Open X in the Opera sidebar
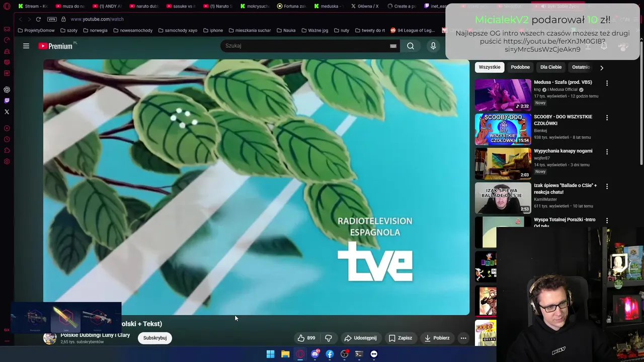The height and width of the screenshot is (362, 644). pos(7,112)
